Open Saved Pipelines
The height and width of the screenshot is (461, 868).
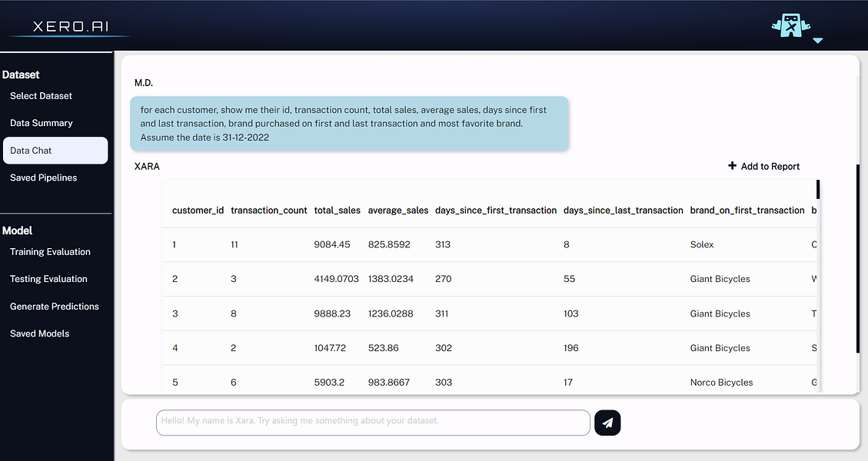tap(43, 177)
